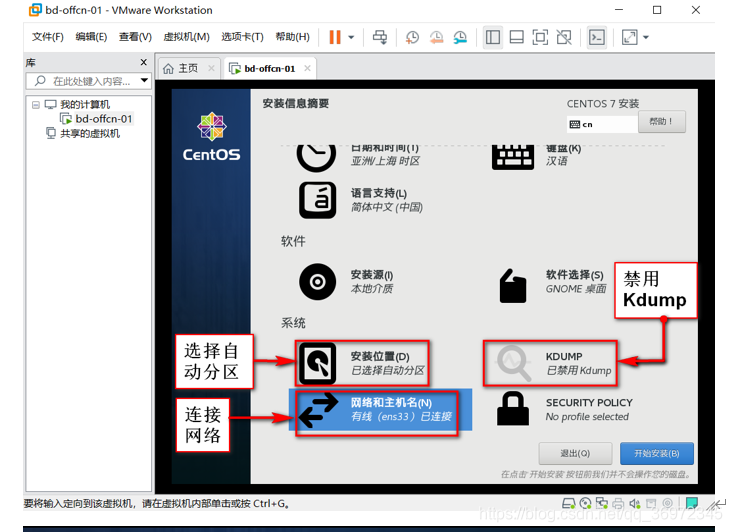Click Send Ctrl+Alt+Del toolbar icon

[x=380, y=37]
